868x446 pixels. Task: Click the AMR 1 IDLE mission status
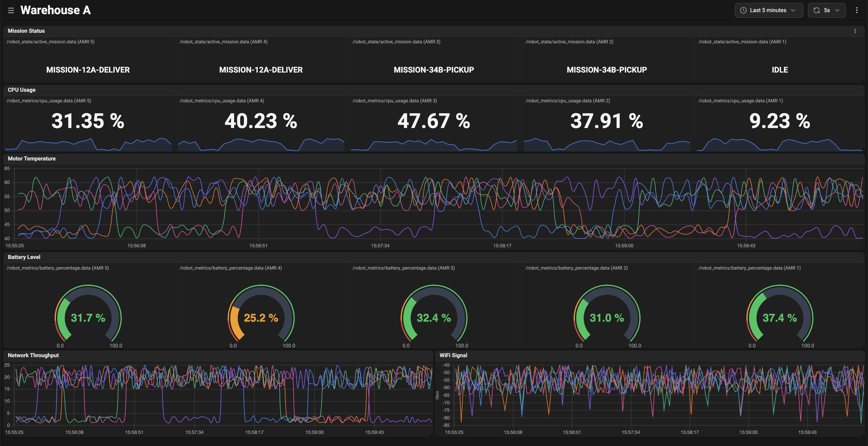tap(780, 70)
